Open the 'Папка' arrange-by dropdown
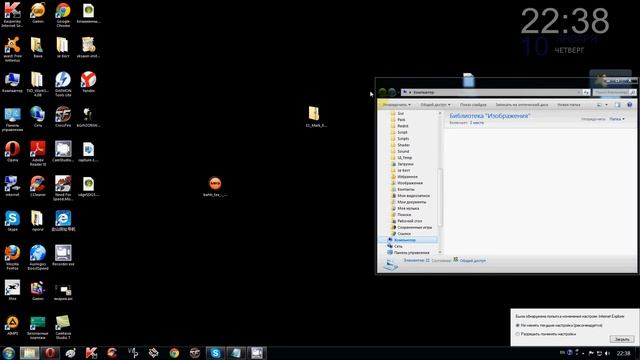 [x=617, y=119]
